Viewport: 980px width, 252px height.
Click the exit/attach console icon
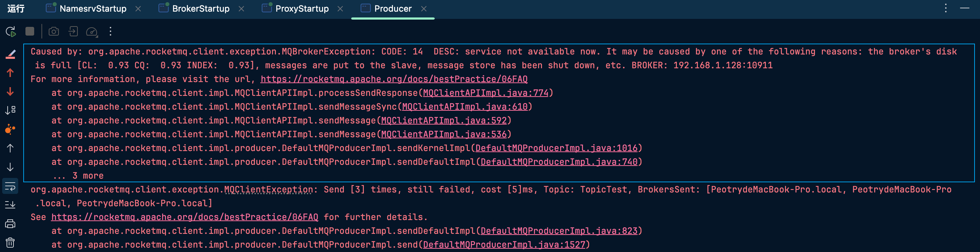pos(73,31)
